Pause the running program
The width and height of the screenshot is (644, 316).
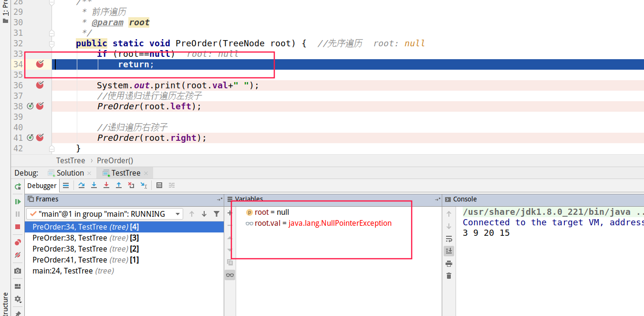point(18,214)
